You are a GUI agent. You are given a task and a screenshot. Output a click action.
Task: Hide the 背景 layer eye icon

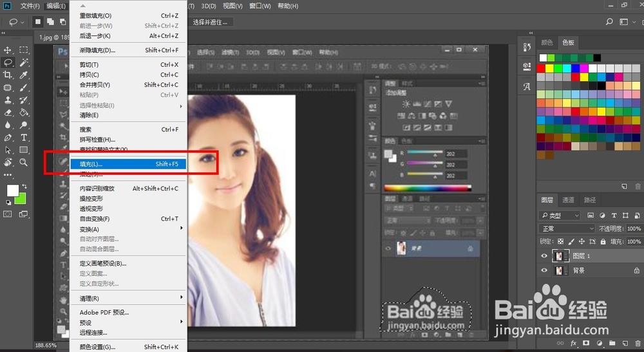tap(544, 270)
